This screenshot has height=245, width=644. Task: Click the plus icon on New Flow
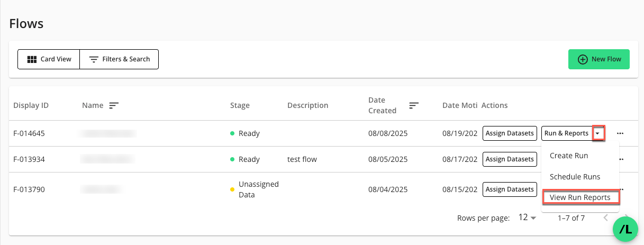[x=583, y=59]
